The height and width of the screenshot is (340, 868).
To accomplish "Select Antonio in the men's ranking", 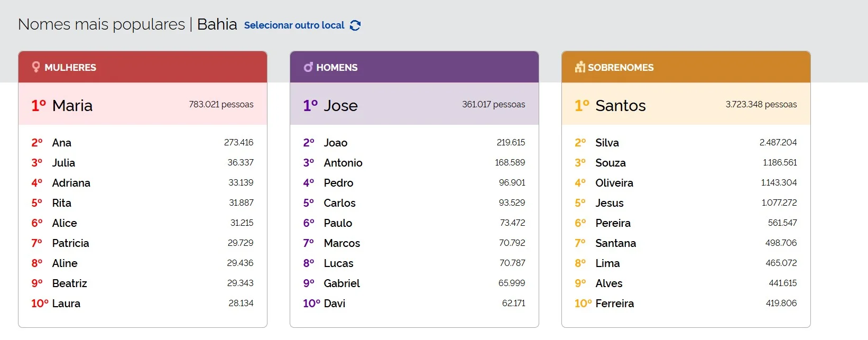I will click(x=343, y=163).
